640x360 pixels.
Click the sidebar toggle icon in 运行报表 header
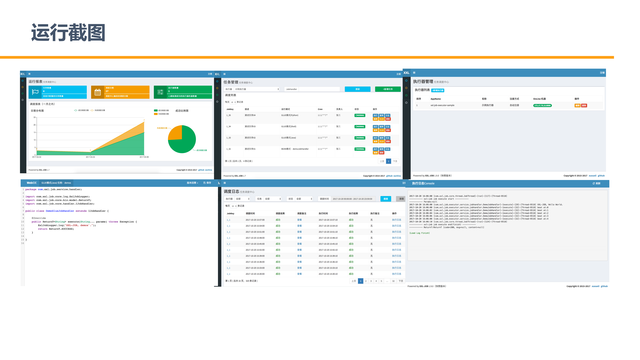pos(29,74)
